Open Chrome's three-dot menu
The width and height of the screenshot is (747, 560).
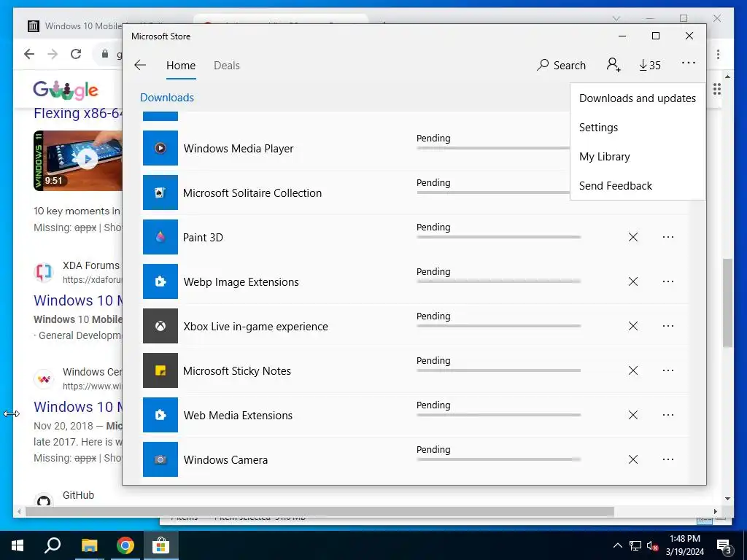click(x=718, y=54)
